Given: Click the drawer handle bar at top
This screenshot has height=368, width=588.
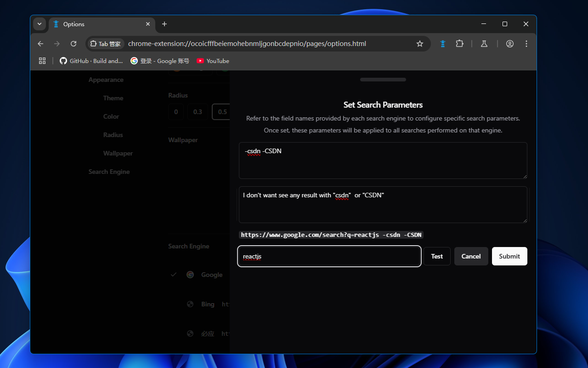Looking at the screenshot, I should pyautogui.click(x=383, y=80).
